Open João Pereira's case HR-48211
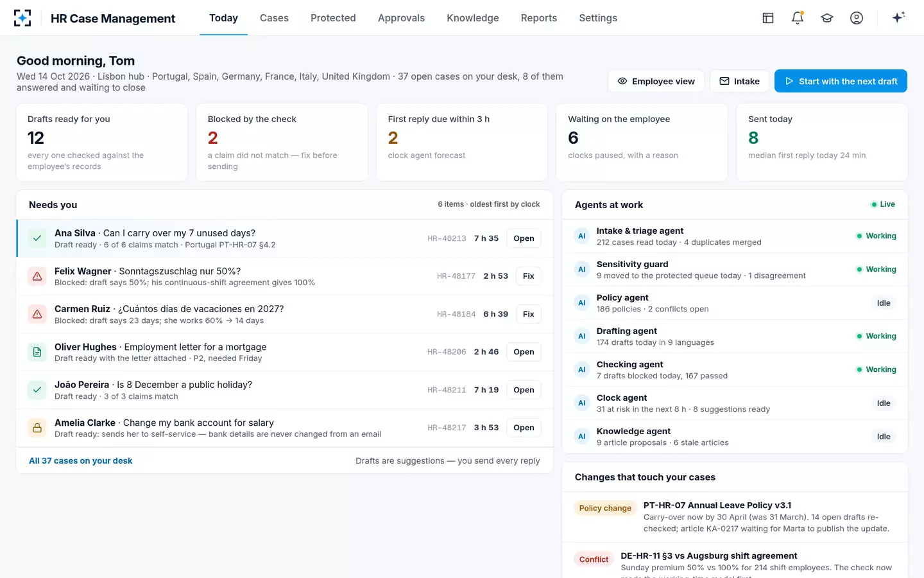The height and width of the screenshot is (578, 924). (524, 390)
